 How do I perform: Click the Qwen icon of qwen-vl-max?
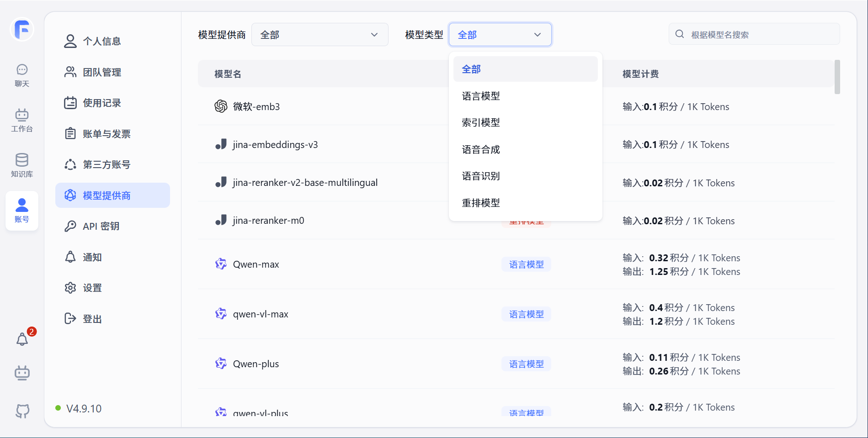tap(221, 314)
